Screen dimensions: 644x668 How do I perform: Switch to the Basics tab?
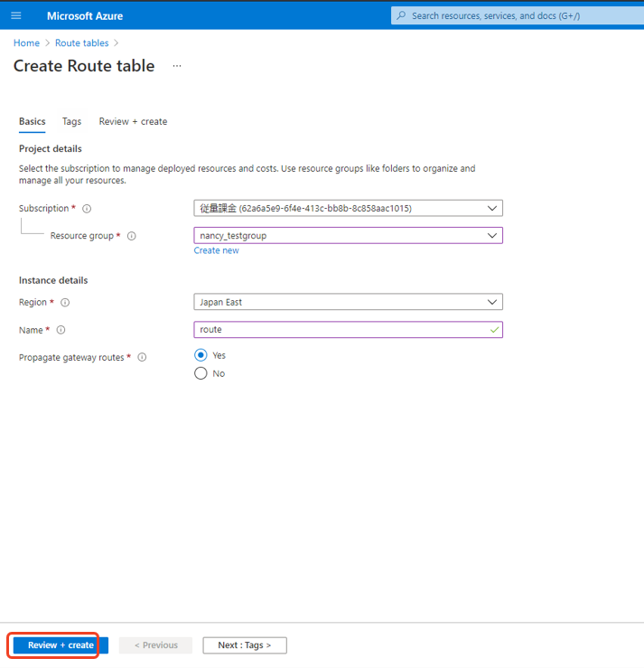click(x=32, y=121)
